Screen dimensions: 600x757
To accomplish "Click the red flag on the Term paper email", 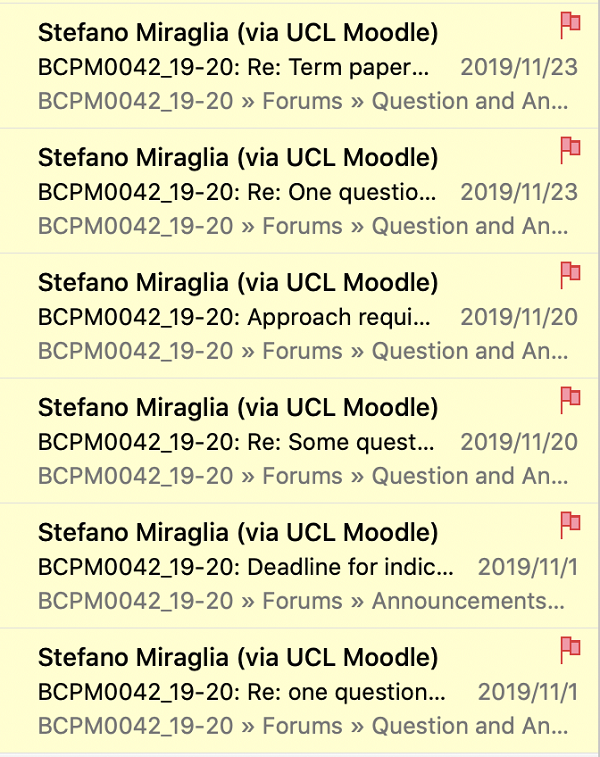I will pyautogui.click(x=570, y=26).
